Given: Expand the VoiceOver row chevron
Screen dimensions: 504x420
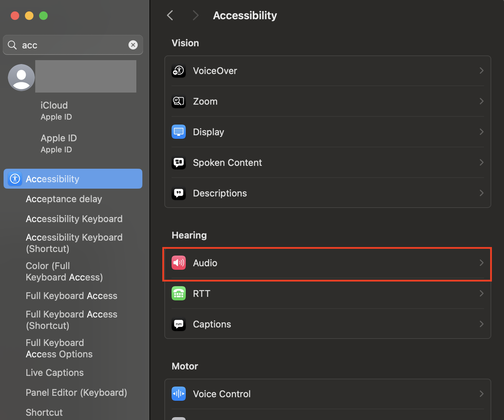Looking at the screenshot, I should [x=481, y=70].
